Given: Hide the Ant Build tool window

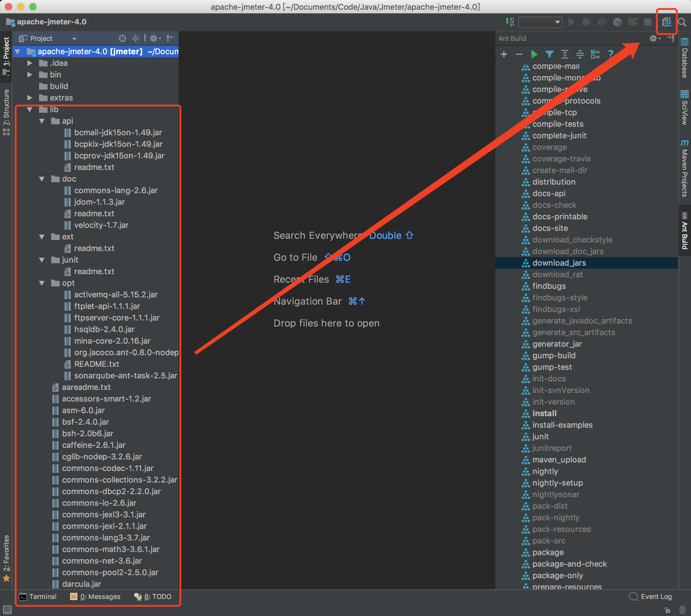Looking at the screenshot, I should [x=671, y=39].
